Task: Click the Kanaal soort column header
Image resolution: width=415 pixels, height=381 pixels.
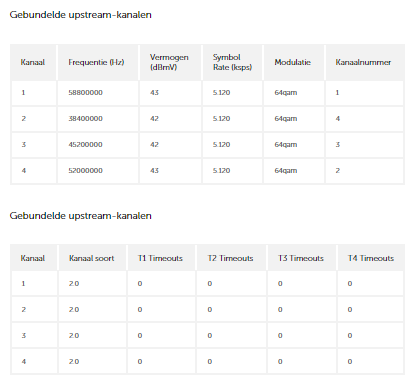Action: [92, 258]
